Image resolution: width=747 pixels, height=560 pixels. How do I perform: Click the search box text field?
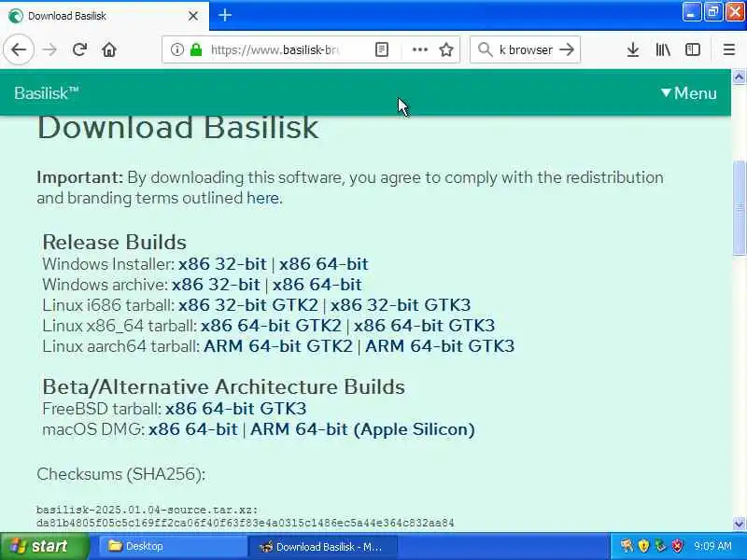526,49
